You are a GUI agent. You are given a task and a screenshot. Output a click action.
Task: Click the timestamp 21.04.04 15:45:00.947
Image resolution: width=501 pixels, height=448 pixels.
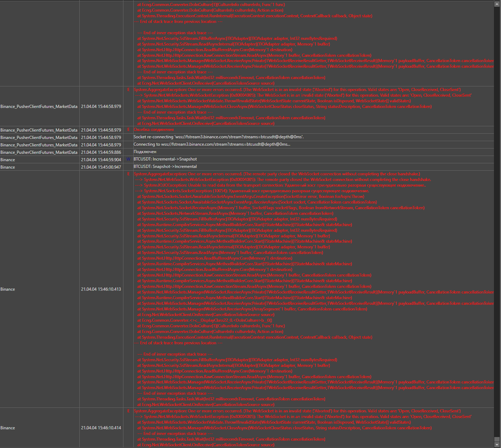(101, 167)
